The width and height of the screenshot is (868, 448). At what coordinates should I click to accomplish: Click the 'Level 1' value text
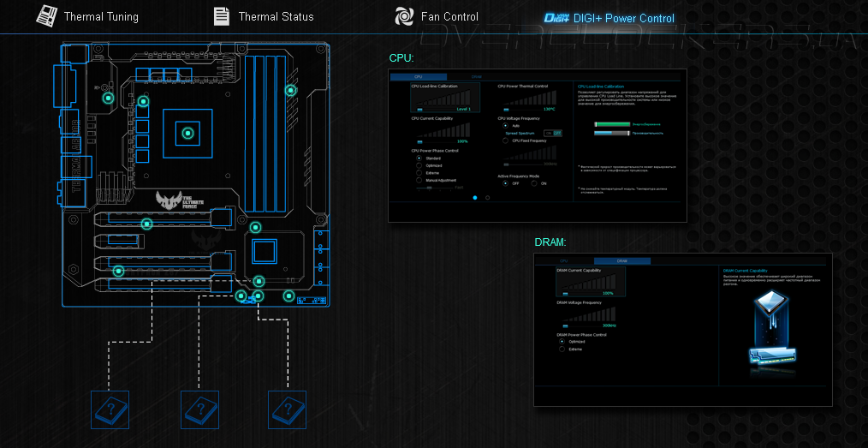pos(464,110)
